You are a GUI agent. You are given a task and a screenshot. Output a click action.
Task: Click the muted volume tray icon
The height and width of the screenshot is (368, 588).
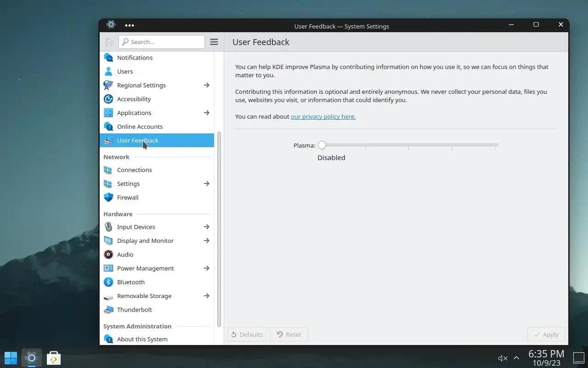[503, 358]
